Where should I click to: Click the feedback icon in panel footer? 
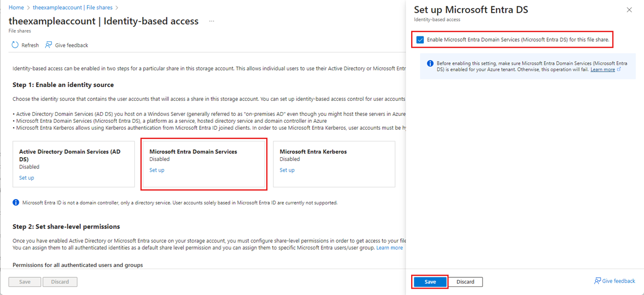click(x=597, y=281)
